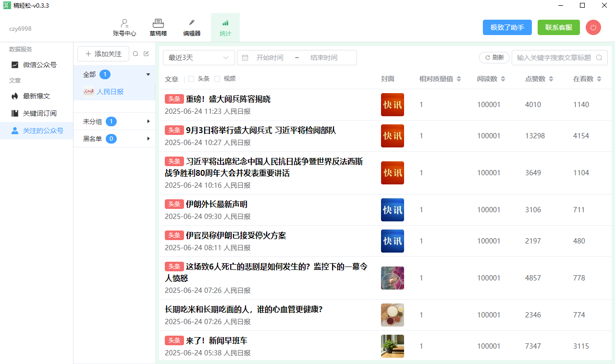Image resolution: width=615 pixels, height=364 pixels.
Task: Click the 极致了助手 button
Action: 507,27
